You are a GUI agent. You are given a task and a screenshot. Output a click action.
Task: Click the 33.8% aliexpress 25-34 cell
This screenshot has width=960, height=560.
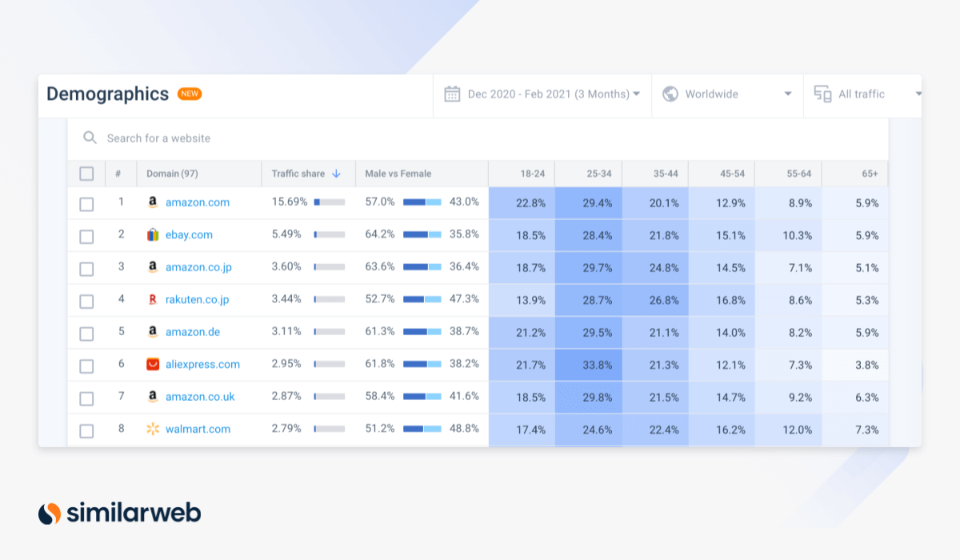tap(588, 365)
